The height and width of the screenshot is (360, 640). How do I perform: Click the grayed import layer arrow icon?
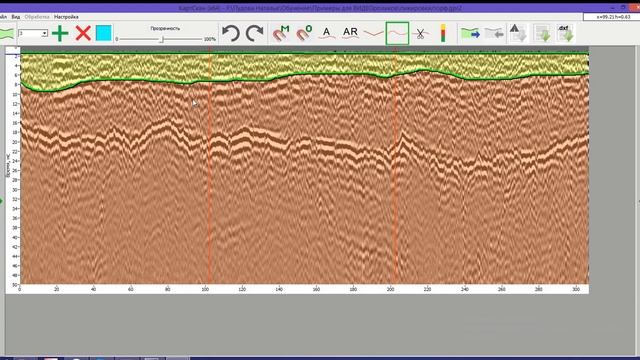click(494, 33)
